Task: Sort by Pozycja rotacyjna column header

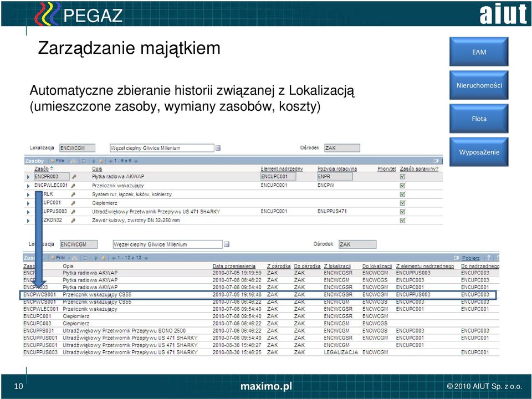Action: [x=337, y=168]
